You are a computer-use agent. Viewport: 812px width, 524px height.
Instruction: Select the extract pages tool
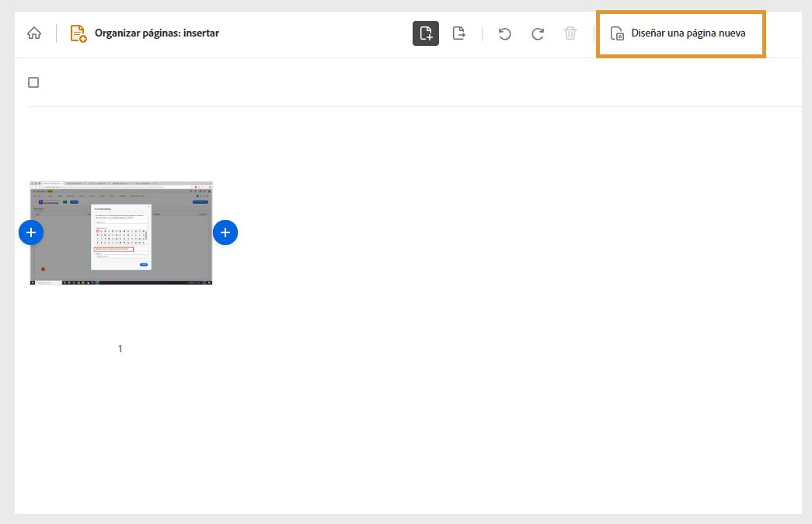coord(458,33)
